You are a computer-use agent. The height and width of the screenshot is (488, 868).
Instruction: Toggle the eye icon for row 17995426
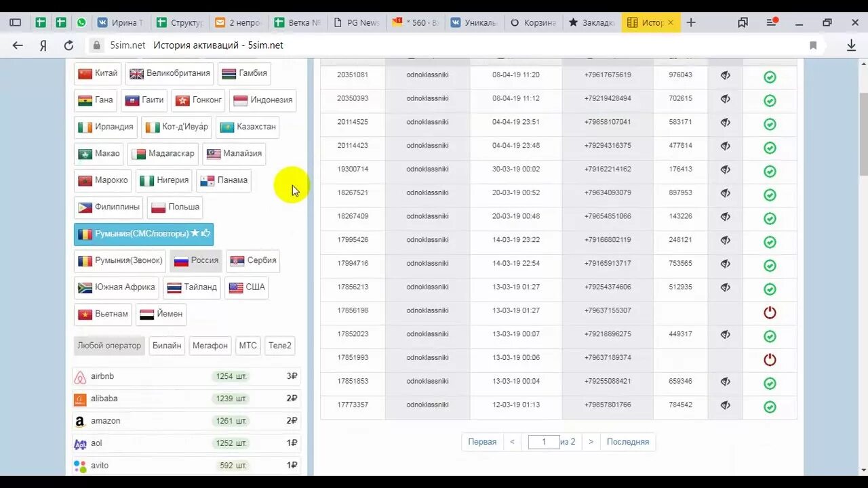coord(726,240)
